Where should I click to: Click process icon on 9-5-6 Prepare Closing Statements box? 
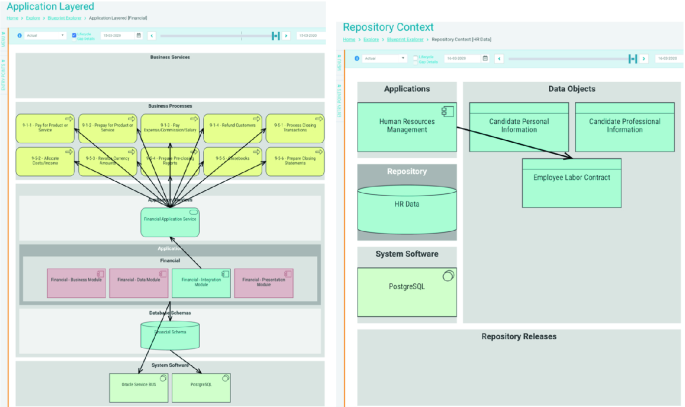pyautogui.click(x=319, y=152)
